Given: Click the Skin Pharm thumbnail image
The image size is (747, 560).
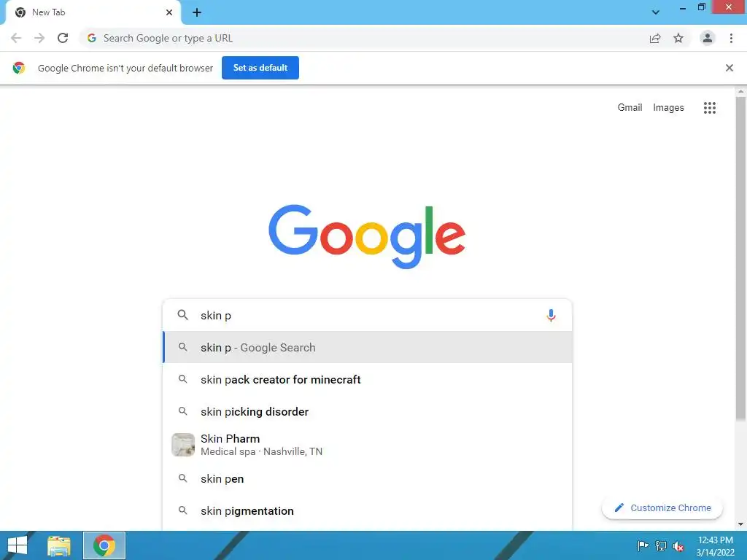Looking at the screenshot, I should coord(183,445).
